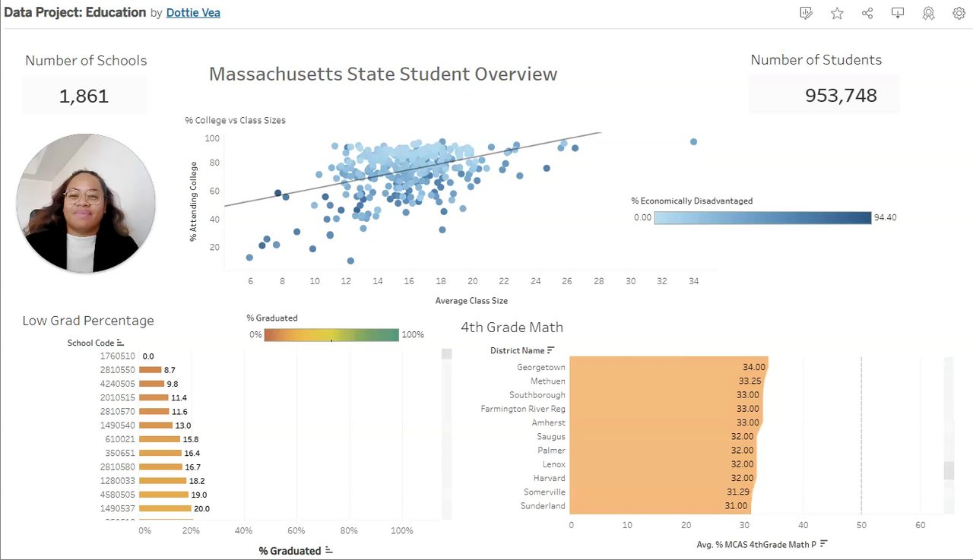Toggle sort on Avg. % MCAS 4thGrade Math axis

coord(823,544)
